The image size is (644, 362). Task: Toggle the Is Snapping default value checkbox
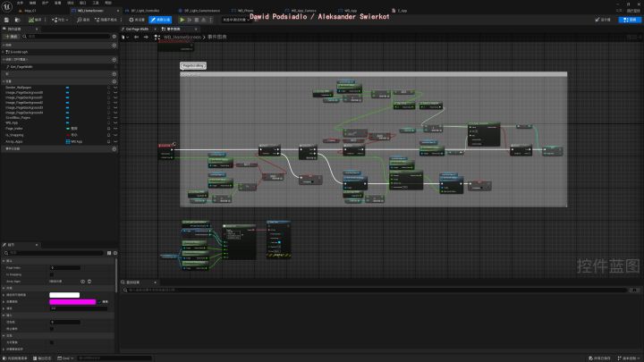click(51, 274)
